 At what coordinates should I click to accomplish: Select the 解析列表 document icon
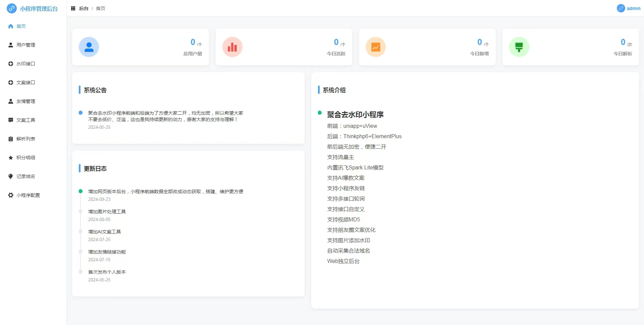click(10, 139)
